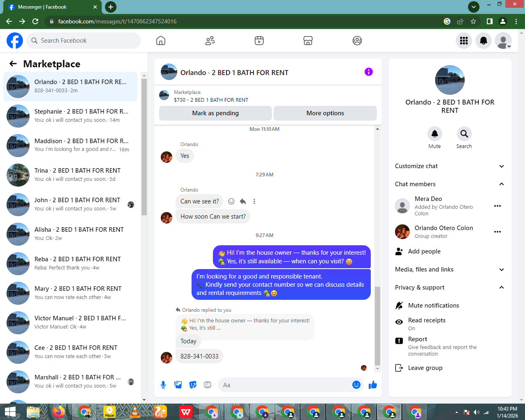The height and width of the screenshot is (420, 525).
Task: Open the Mary conversation
Action: (70, 293)
